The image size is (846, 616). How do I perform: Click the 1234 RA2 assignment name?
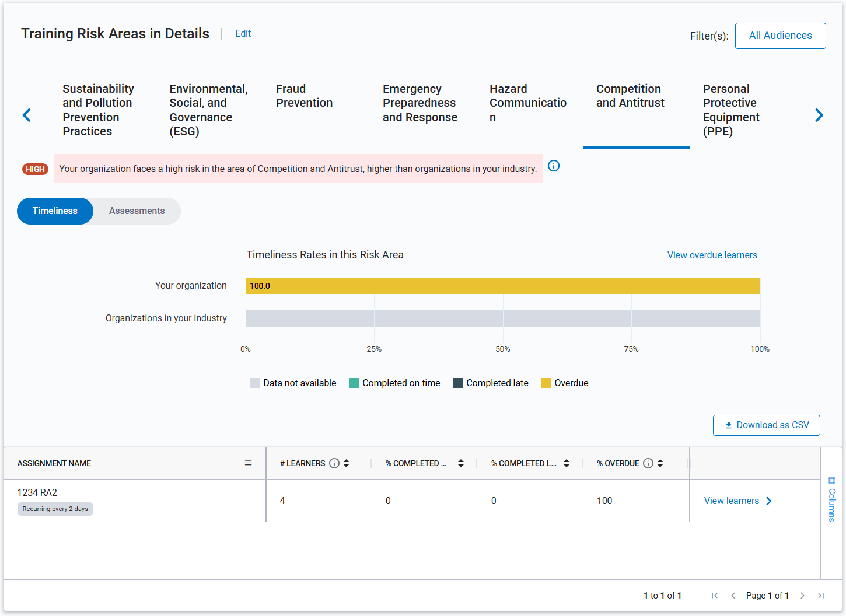point(37,493)
